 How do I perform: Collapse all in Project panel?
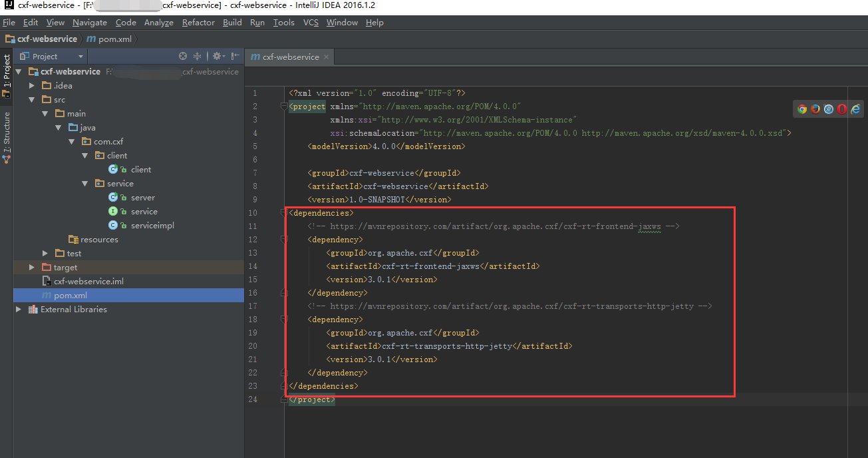pos(197,57)
